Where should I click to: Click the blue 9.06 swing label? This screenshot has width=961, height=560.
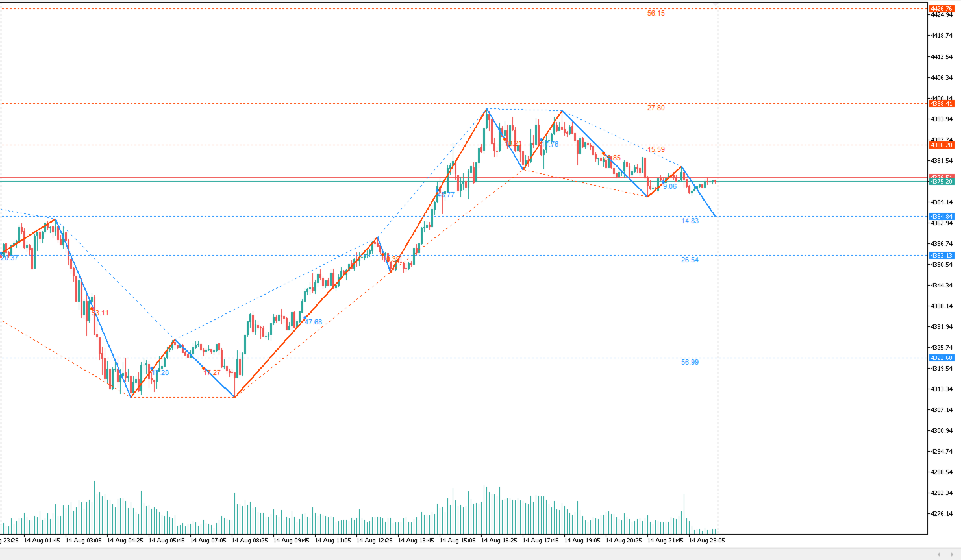(670, 186)
